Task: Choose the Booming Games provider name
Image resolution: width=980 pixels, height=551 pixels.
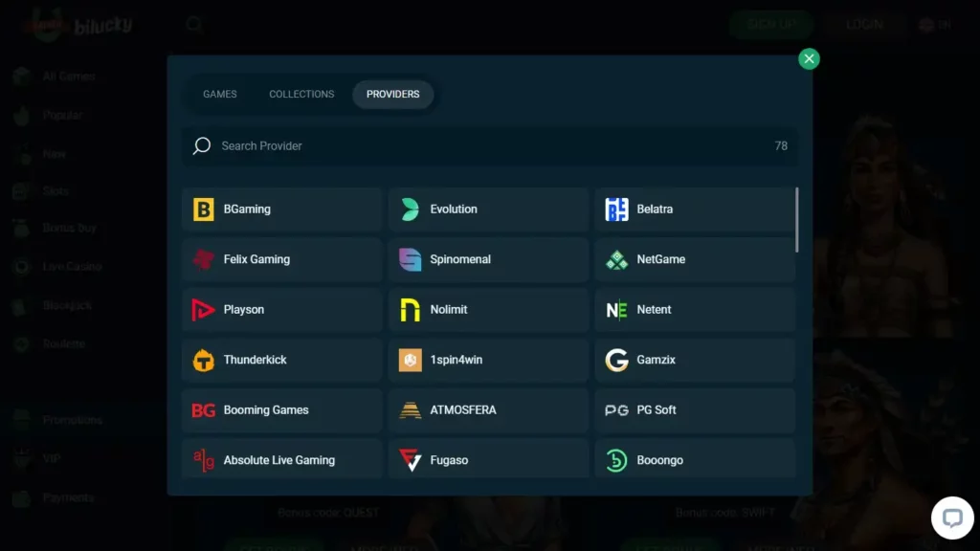Action: 266,410
